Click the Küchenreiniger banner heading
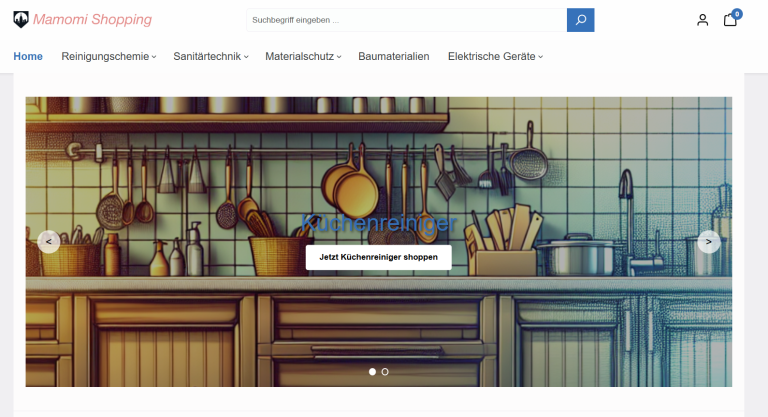 point(378,223)
